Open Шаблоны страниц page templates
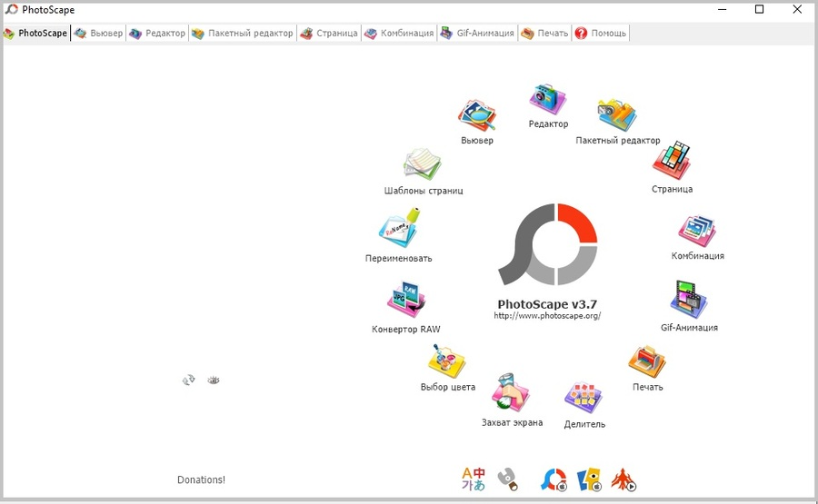This screenshot has height=504, width=818. coord(423,164)
